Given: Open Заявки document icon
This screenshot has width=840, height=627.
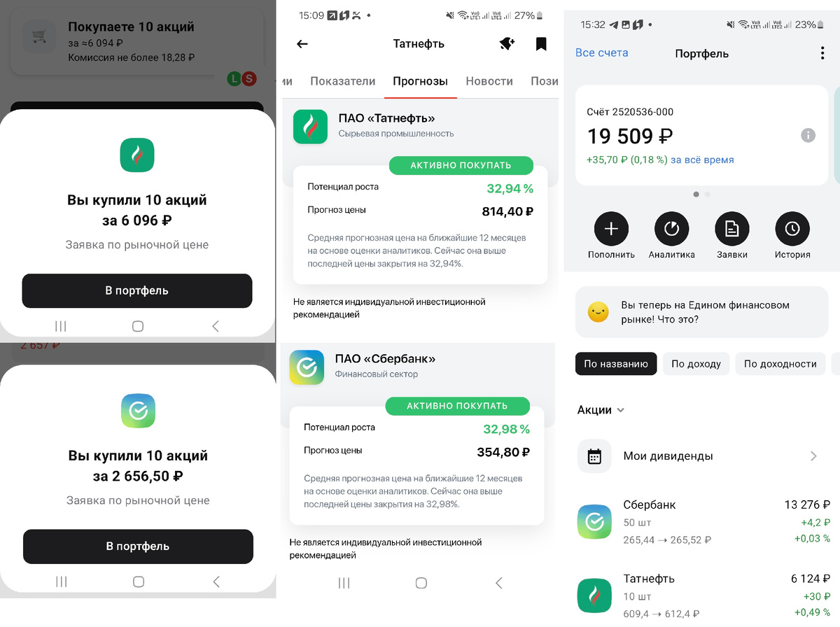Looking at the screenshot, I should (732, 228).
